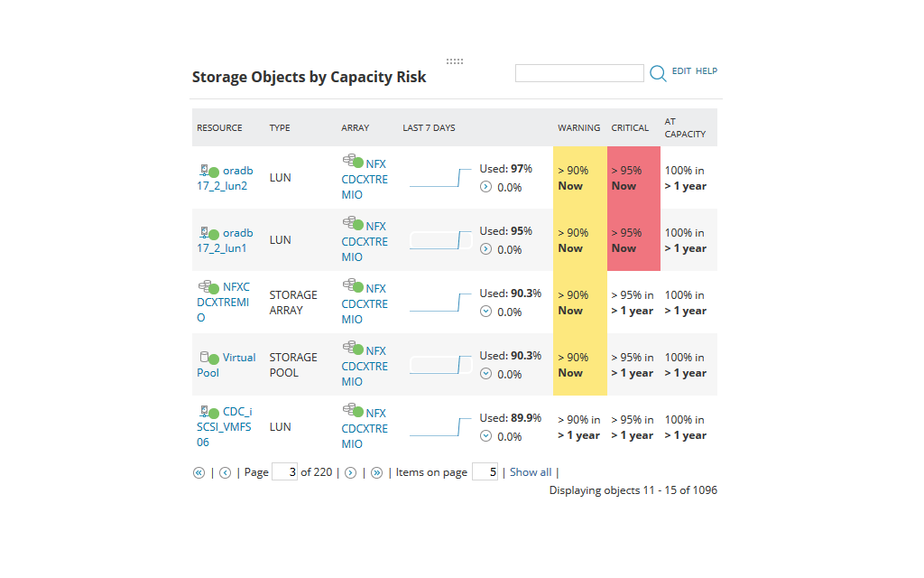
Task: Click the Show all link
Action: (531, 471)
